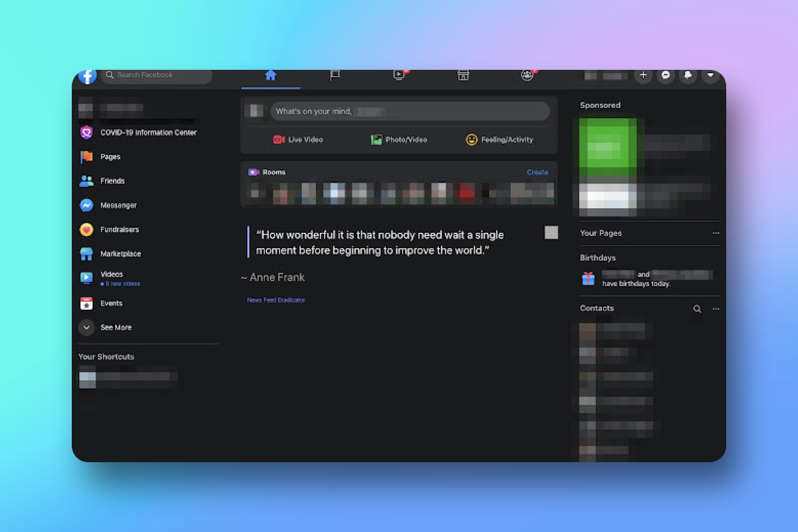Open the Pages flag tab in top navigation
This screenshot has width=798, height=532.
coord(334,75)
